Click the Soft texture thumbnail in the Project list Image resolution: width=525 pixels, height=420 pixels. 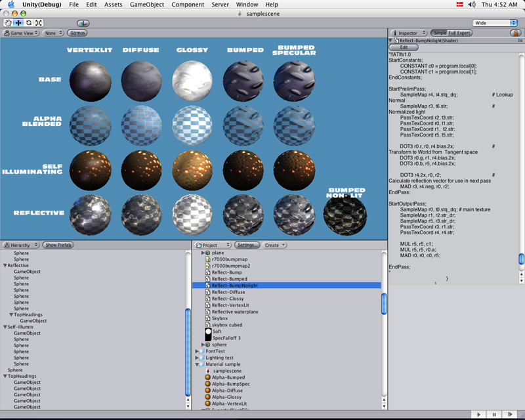(207, 331)
